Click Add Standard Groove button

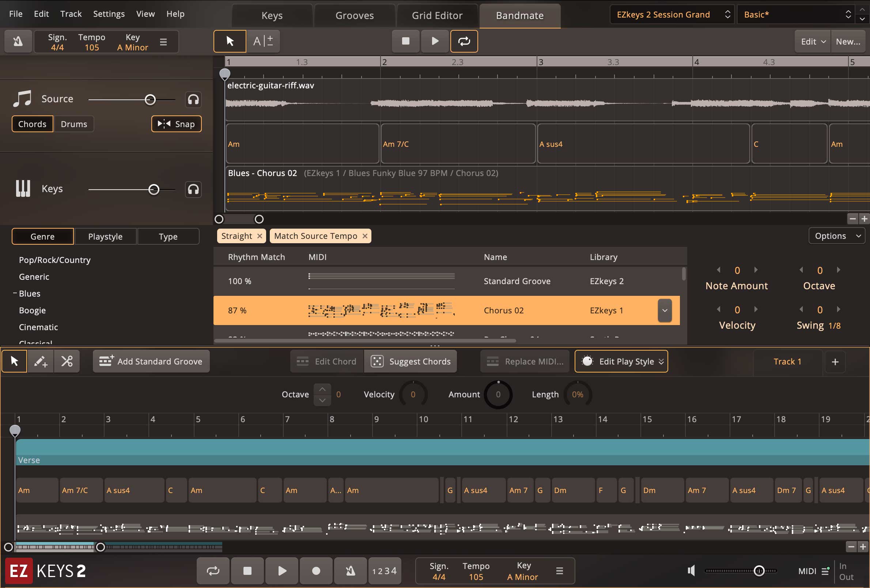pyautogui.click(x=151, y=361)
